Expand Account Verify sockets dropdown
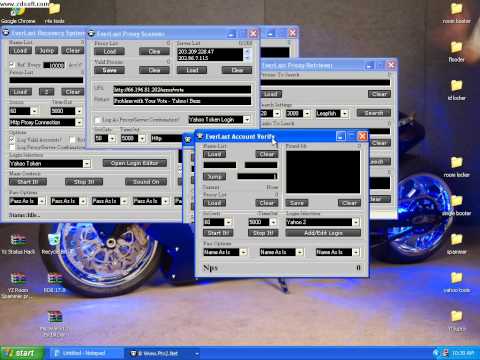480x360 pixels. [228, 222]
